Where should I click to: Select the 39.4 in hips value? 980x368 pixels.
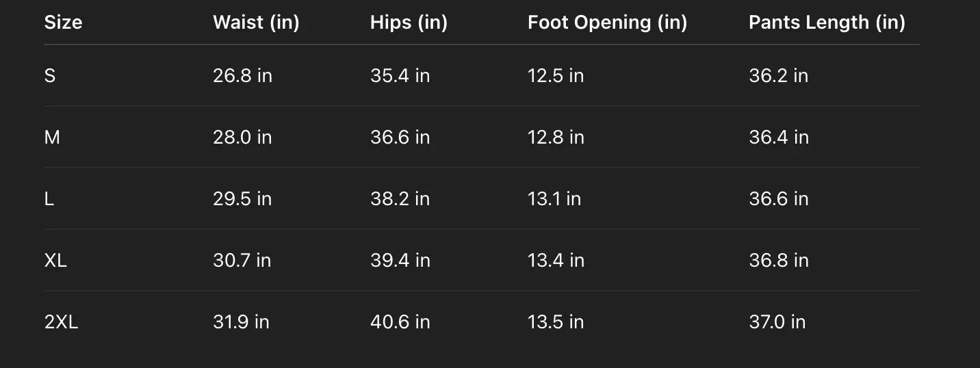400,261
